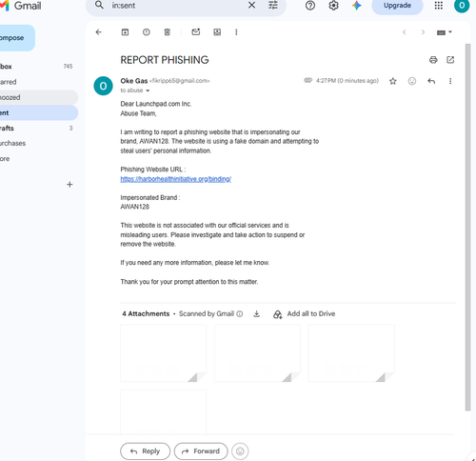Open the Google account avatar menu
The image size is (476, 461).
click(x=462, y=6)
